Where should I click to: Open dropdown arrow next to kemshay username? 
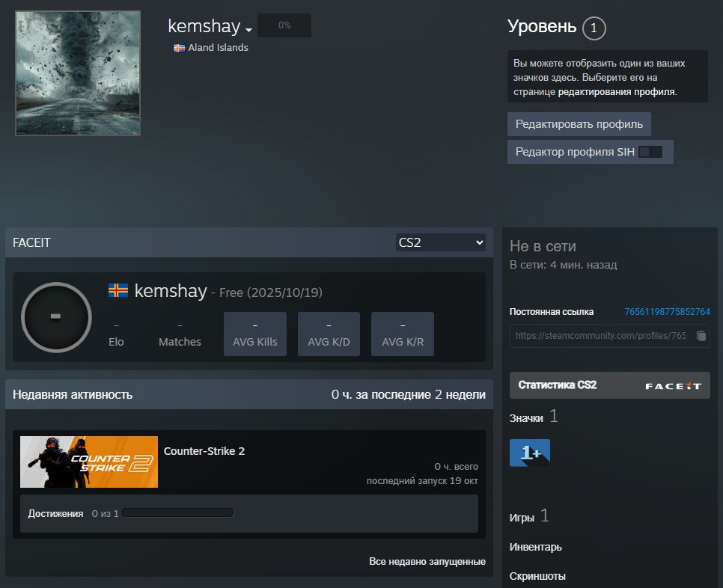click(248, 29)
